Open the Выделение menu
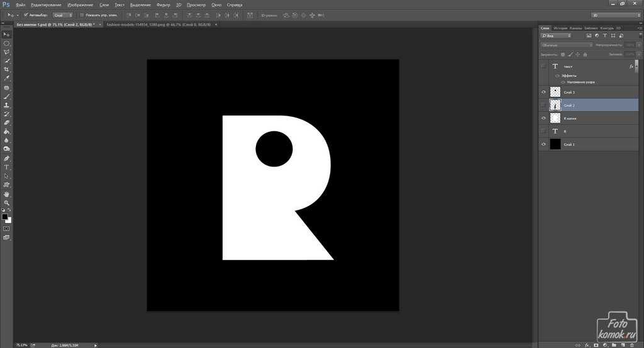Image resolution: width=644 pixels, height=348 pixels. pyautogui.click(x=140, y=5)
